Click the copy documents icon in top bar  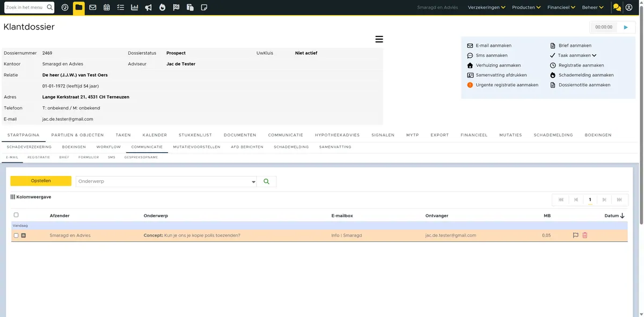190,8
